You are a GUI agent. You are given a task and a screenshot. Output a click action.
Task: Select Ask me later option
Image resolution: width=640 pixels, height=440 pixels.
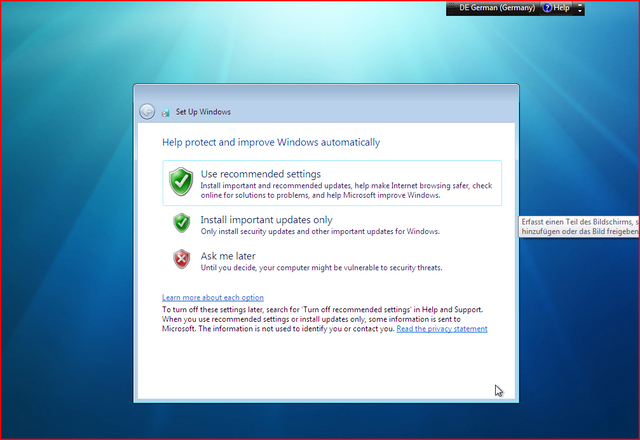228,256
